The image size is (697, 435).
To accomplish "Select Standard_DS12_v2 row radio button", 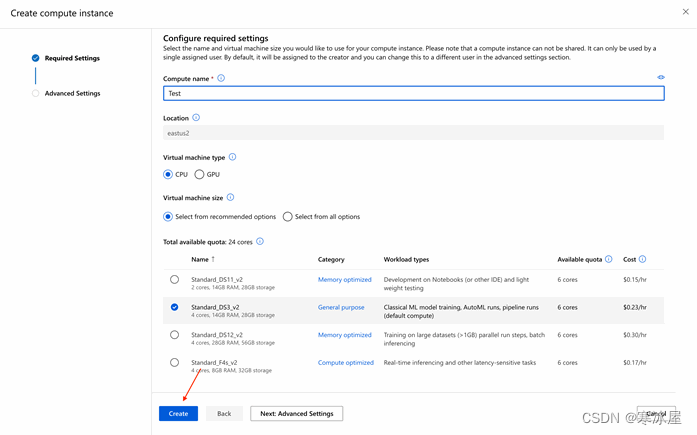I will click(x=175, y=335).
